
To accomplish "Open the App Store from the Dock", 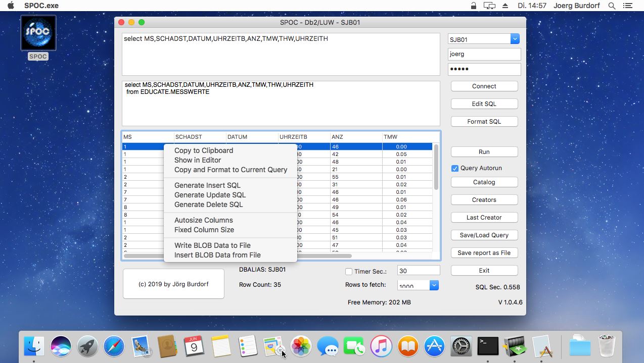I will (434, 346).
